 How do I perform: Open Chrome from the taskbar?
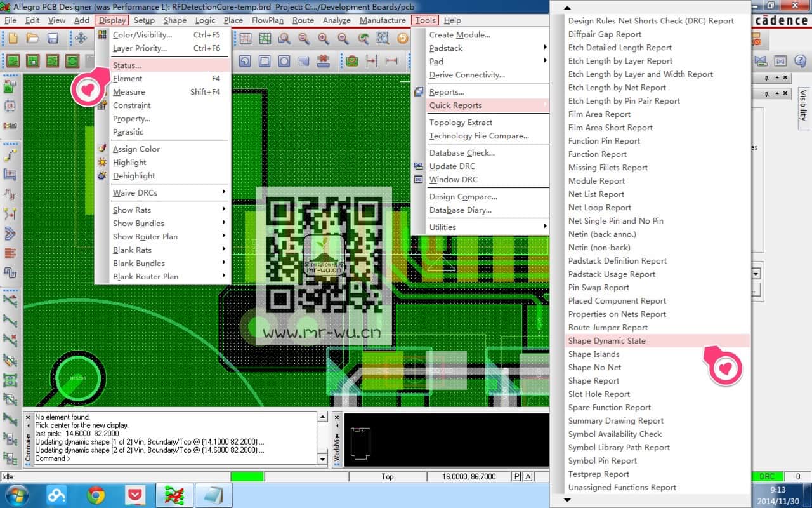coord(96,495)
